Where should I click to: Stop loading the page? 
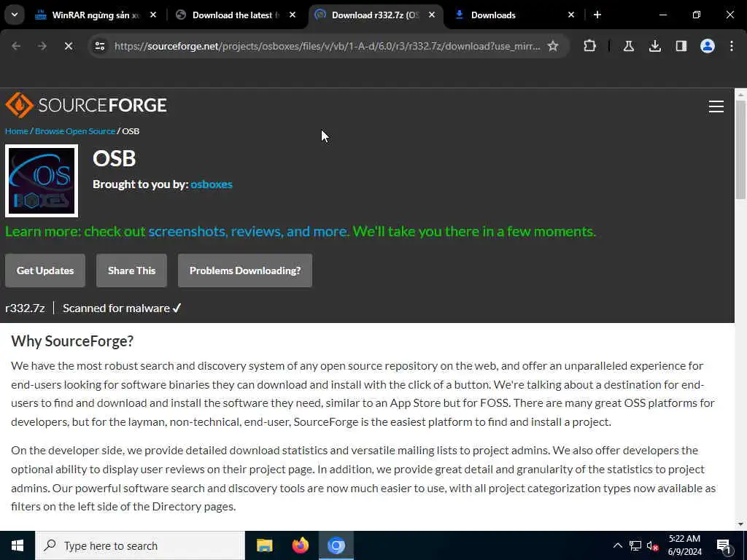(69, 46)
